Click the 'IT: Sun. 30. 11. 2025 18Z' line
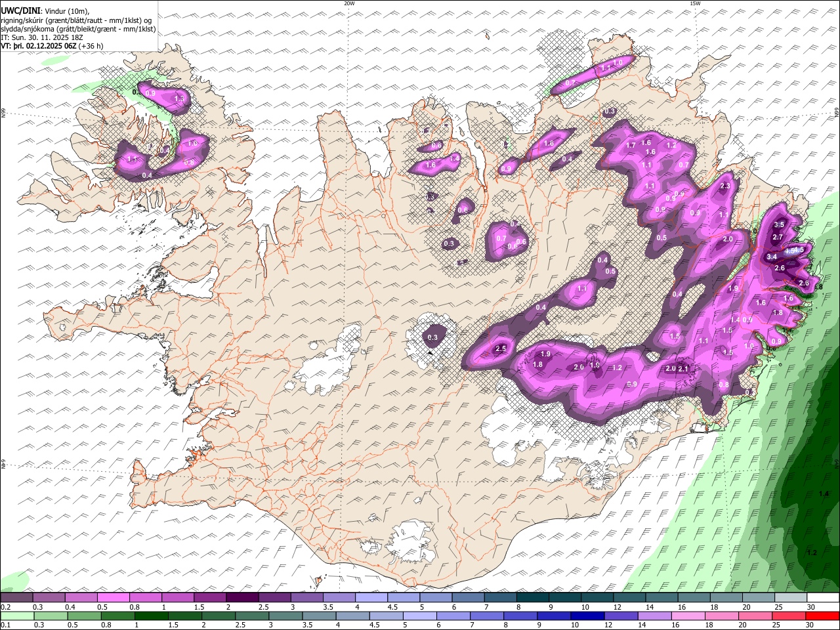 (42, 37)
